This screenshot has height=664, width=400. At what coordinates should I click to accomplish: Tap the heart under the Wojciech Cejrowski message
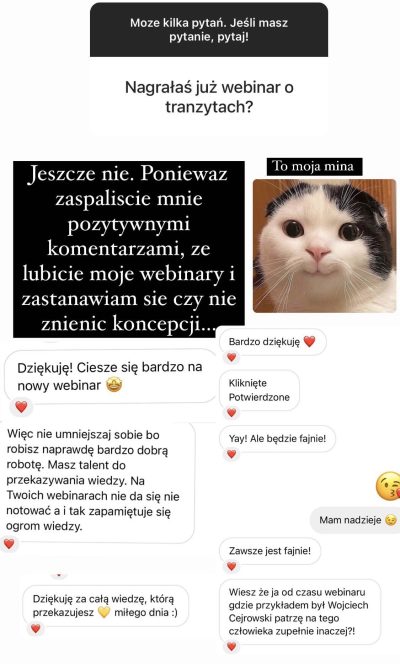coord(232,646)
